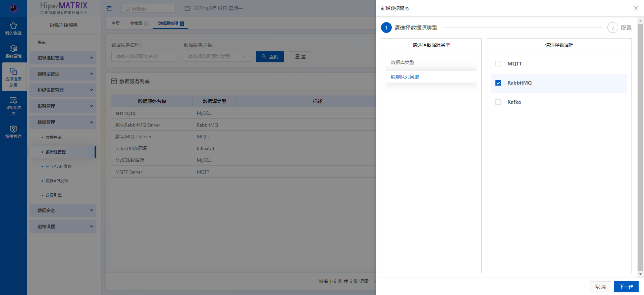
Task: Expand 物模型管理 menu section
Action: click(x=63, y=74)
